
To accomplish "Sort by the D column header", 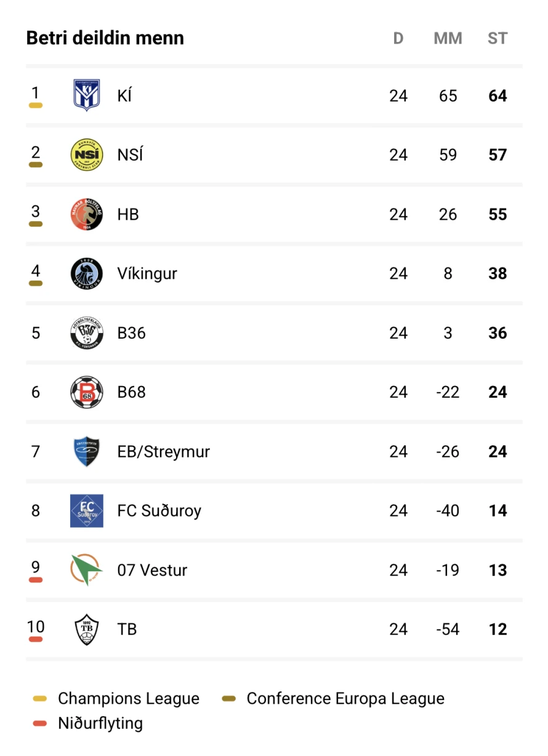I will pos(398,38).
